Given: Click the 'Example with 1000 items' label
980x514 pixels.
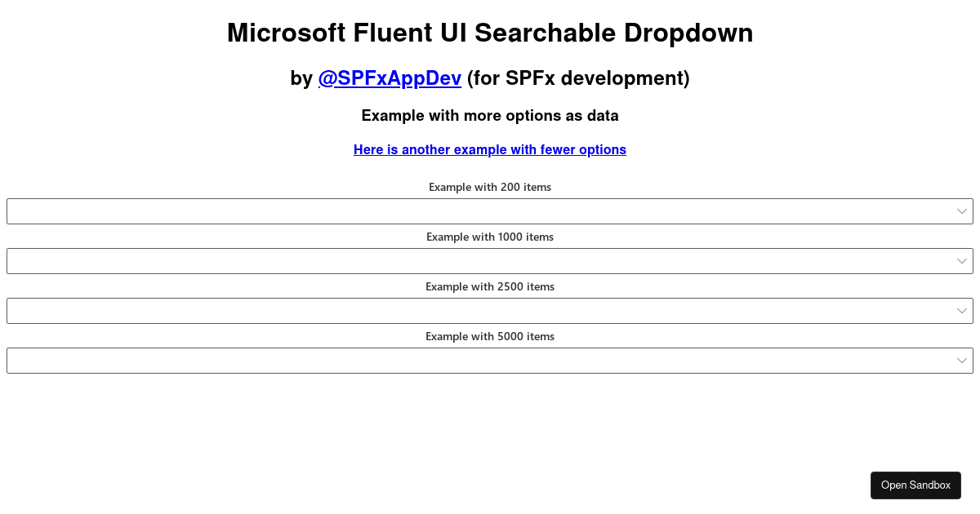Looking at the screenshot, I should (490, 237).
